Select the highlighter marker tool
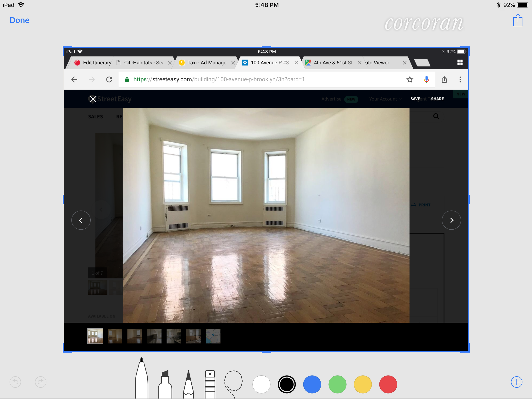Image resolution: width=532 pixels, height=399 pixels. [165, 384]
